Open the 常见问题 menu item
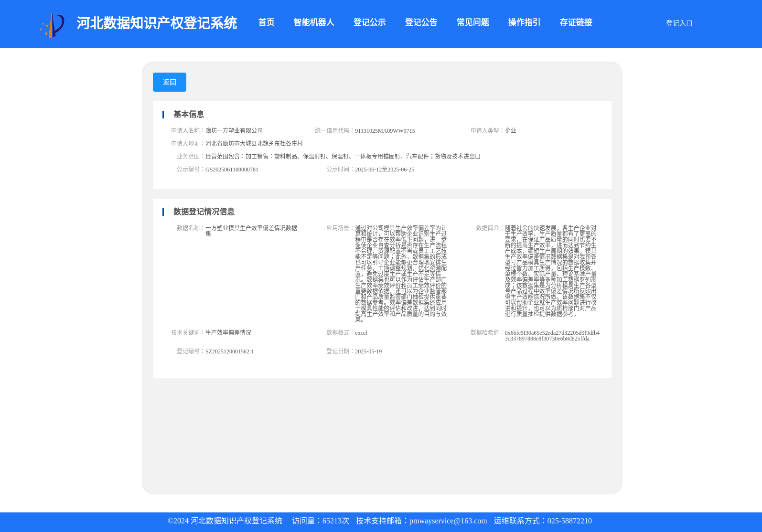 coord(472,22)
